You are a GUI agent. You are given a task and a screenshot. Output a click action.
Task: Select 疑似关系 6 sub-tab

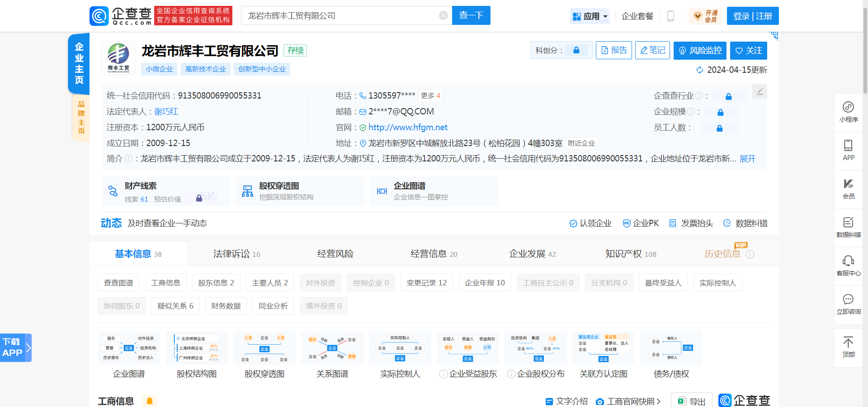(175, 306)
